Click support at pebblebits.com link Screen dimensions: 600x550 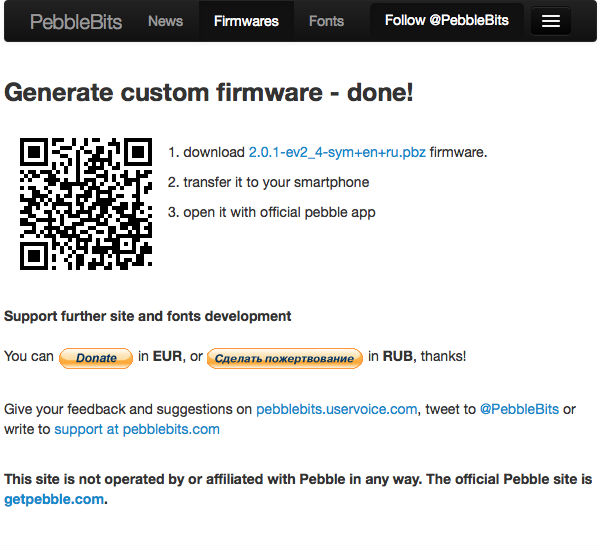[137, 429]
